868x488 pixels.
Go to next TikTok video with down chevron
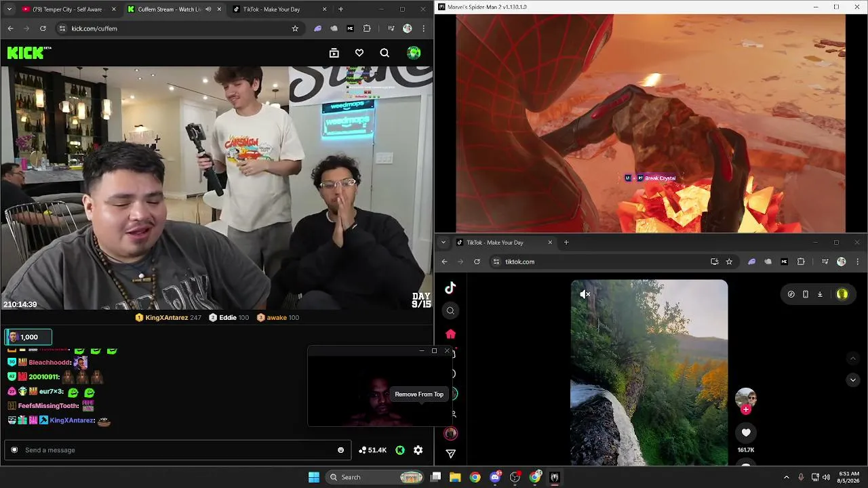tap(853, 380)
